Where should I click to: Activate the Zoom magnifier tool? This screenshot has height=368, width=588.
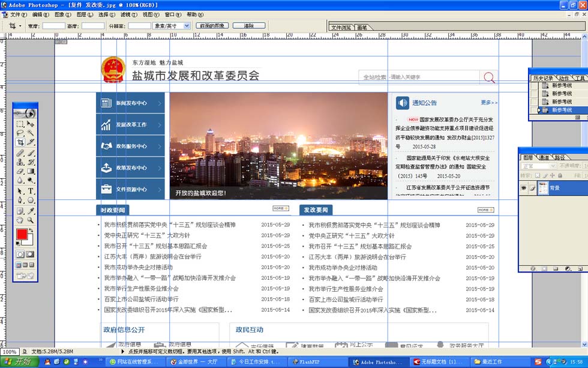(31, 220)
